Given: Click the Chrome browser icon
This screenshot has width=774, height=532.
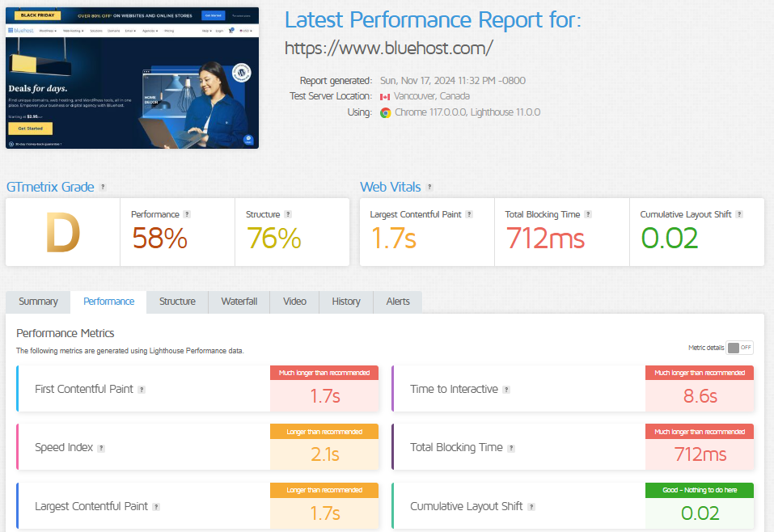Looking at the screenshot, I should coord(386,112).
